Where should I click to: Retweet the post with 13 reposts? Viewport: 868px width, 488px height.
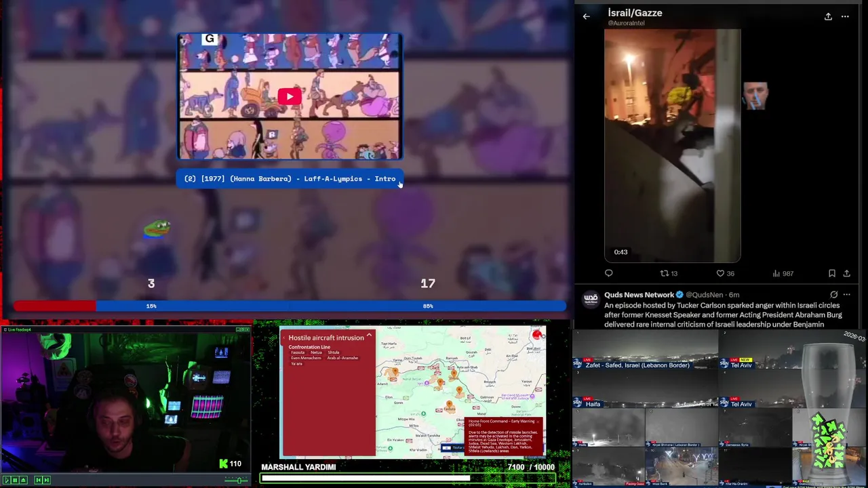[669, 273]
